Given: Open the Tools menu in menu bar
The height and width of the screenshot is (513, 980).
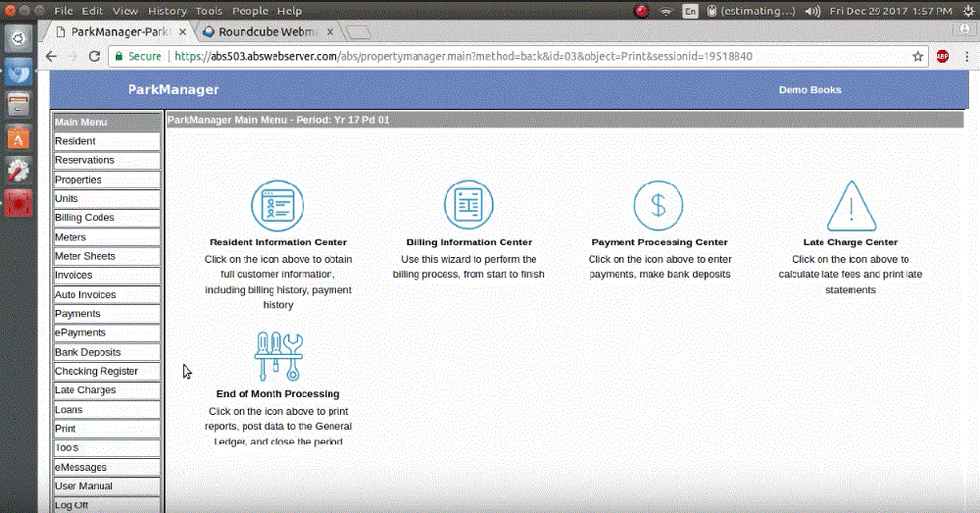Looking at the screenshot, I should point(209,11).
